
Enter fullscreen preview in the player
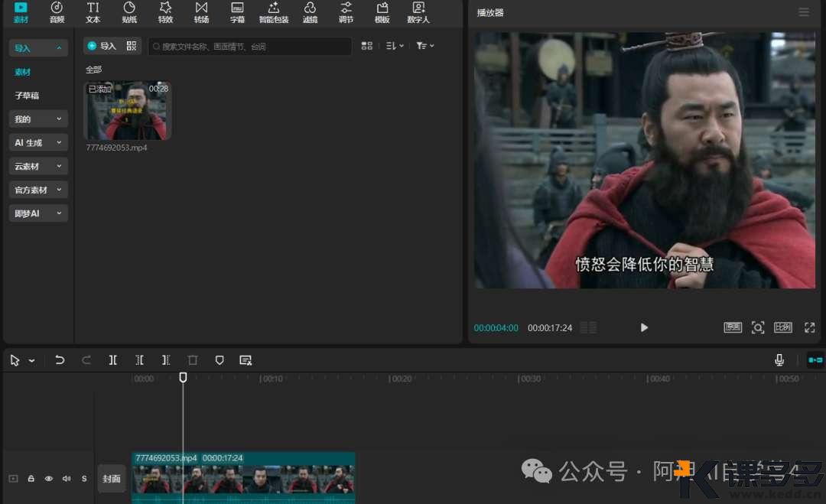(809, 327)
